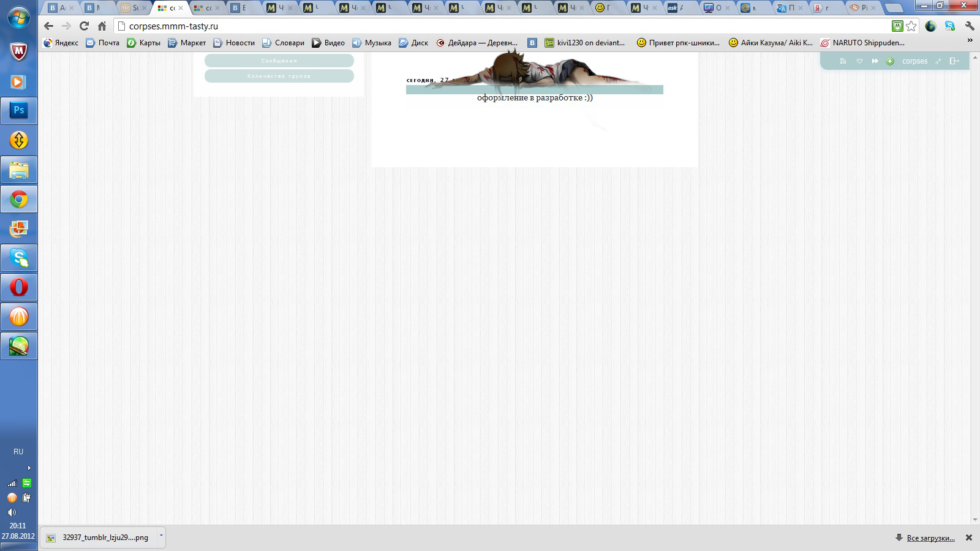This screenshot has width=980, height=551.
Task: Show all downloads via 'Все загрузки...'
Action: [930, 538]
